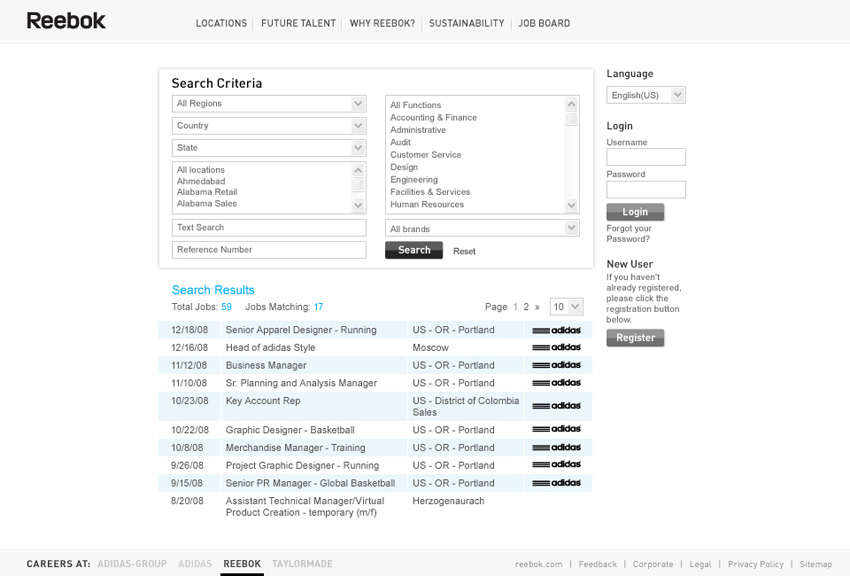Viewport: 850px width, 576px height.
Task: Click the Search button
Action: [414, 250]
